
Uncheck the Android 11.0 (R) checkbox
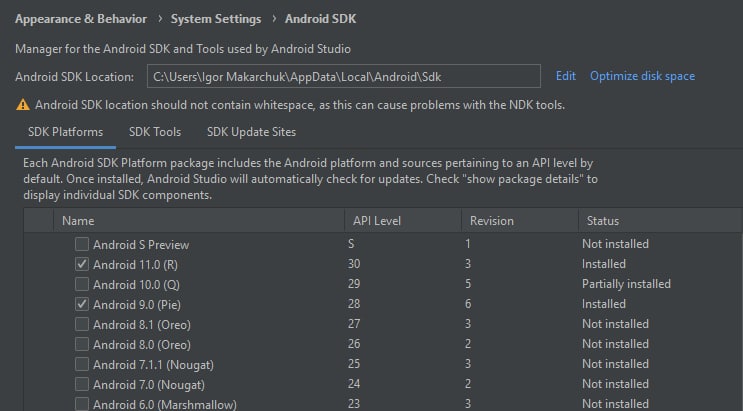click(x=82, y=264)
